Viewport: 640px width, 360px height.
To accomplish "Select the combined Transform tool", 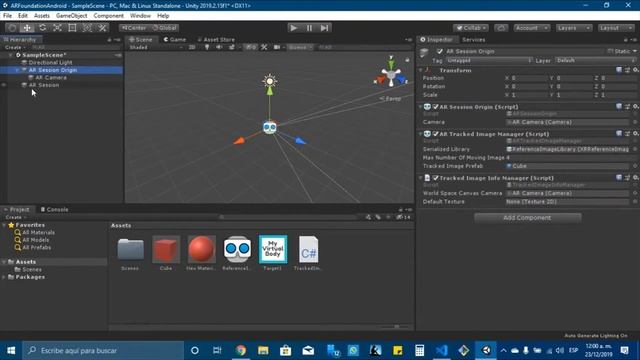I will pos(87,28).
